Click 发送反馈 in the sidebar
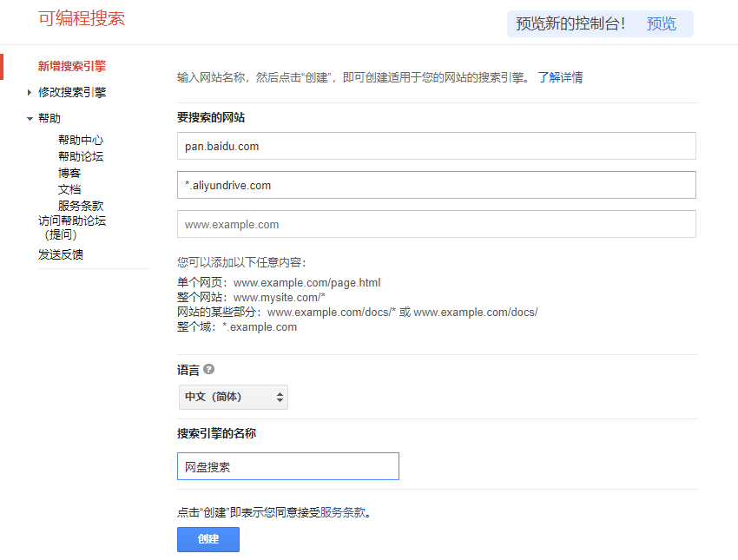Image resolution: width=738 pixels, height=560 pixels. (x=61, y=254)
